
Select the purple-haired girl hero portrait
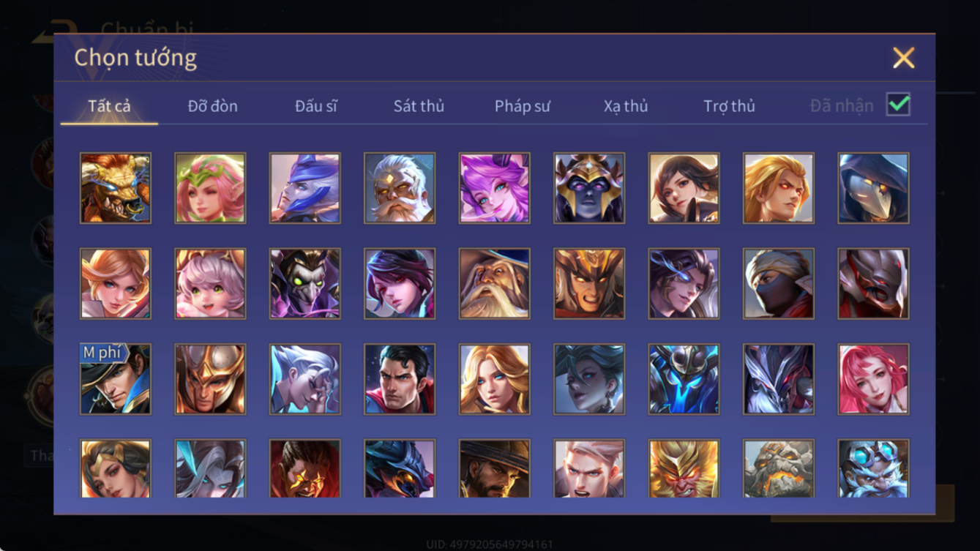click(495, 188)
